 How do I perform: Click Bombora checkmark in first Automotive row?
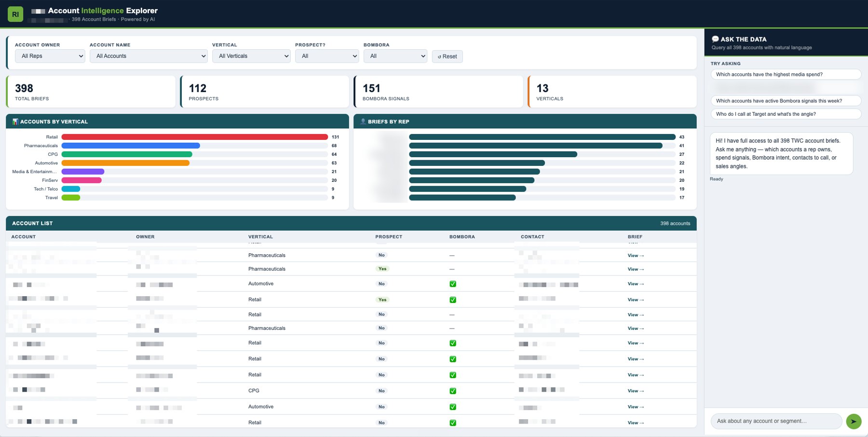[x=453, y=284]
